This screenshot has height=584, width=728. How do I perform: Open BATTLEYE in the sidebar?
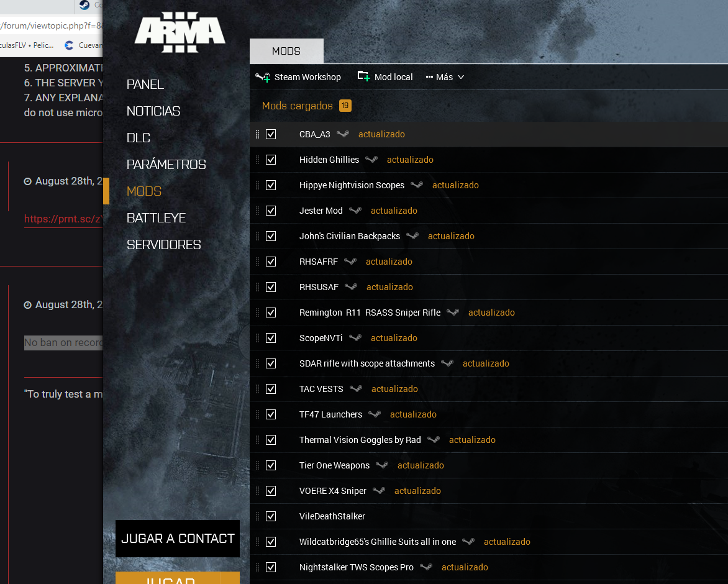(156, 218)
